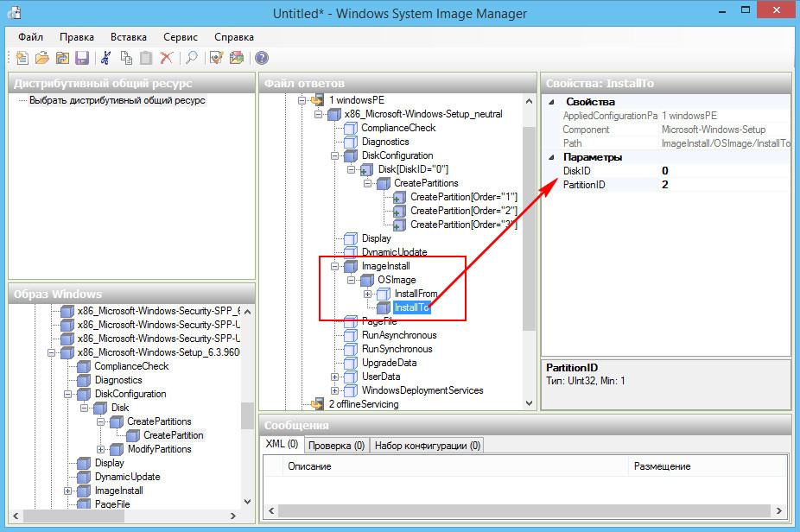The image size is (800, 532).
Task: Expand ModifyPartitions in Windows image tree
Action: point(100,449)
